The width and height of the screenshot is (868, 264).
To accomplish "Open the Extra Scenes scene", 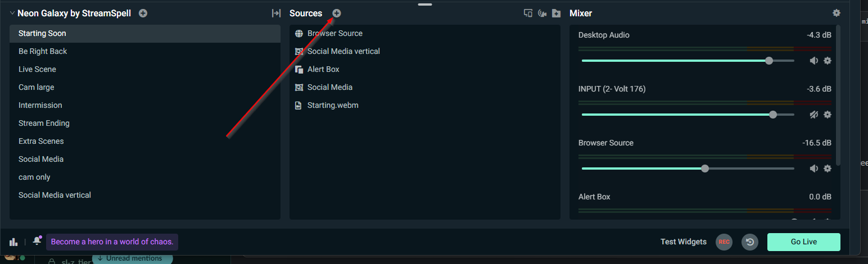I will [x=145, y=142].
